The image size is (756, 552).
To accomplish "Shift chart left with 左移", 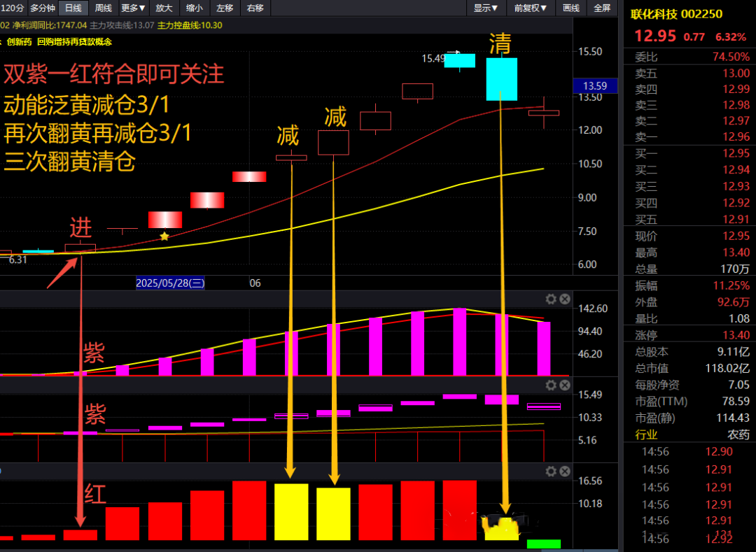I will 225,8.
